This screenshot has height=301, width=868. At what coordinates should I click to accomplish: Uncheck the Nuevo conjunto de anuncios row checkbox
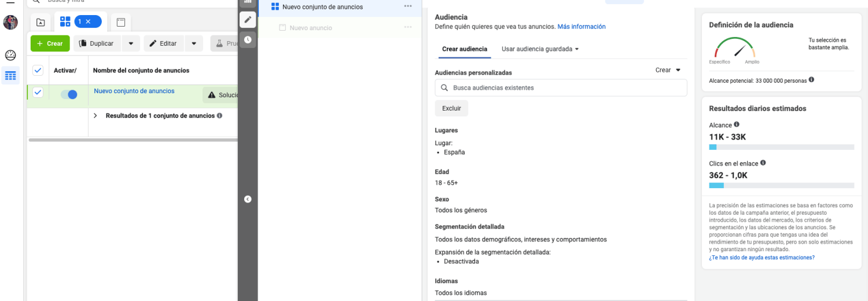click(38, 92)
